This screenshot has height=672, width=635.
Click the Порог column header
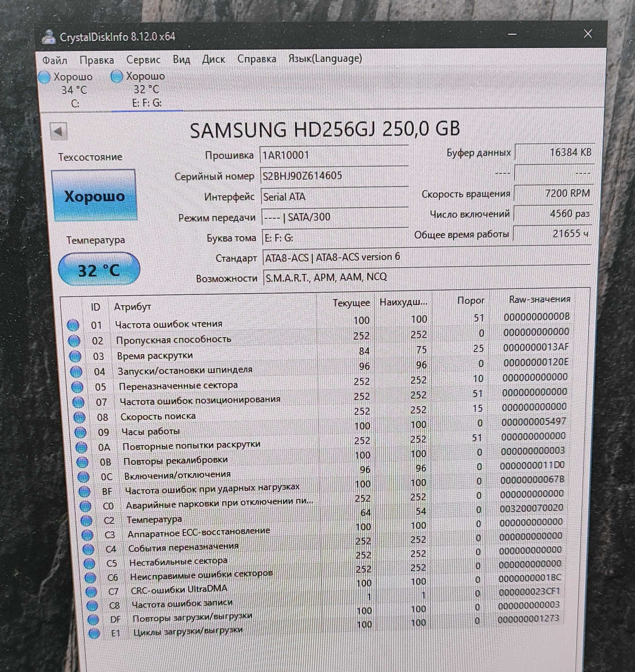(x=471, y=300)
